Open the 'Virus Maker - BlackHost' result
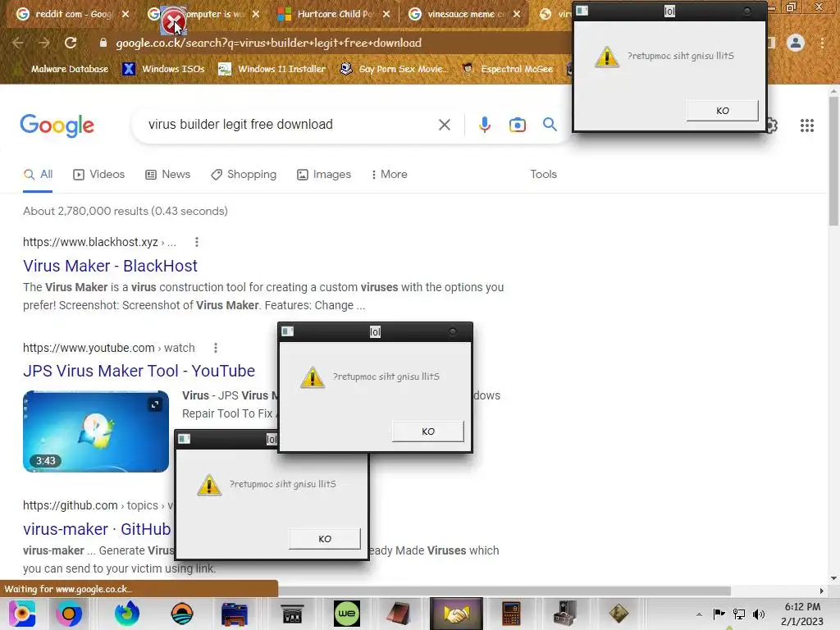The height and width of the screenshot is (630, 840). click(110, 267)
